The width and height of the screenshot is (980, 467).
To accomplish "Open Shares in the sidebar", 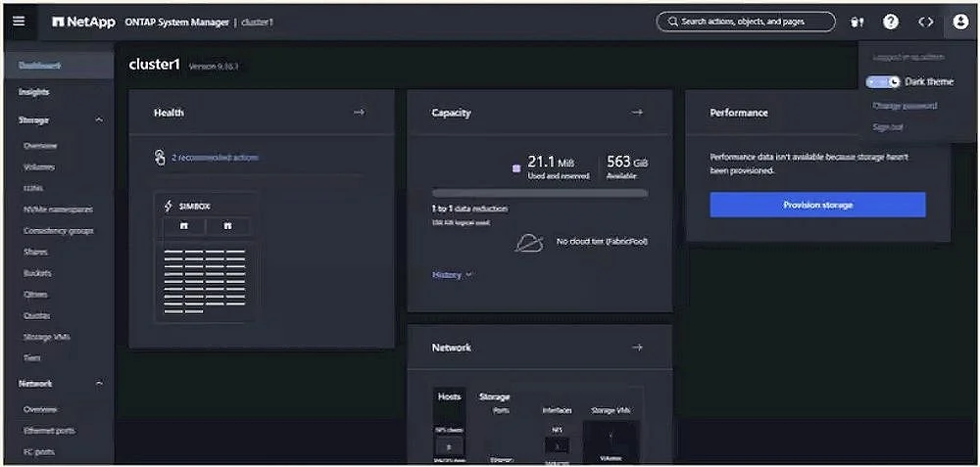I will (35, 252).
